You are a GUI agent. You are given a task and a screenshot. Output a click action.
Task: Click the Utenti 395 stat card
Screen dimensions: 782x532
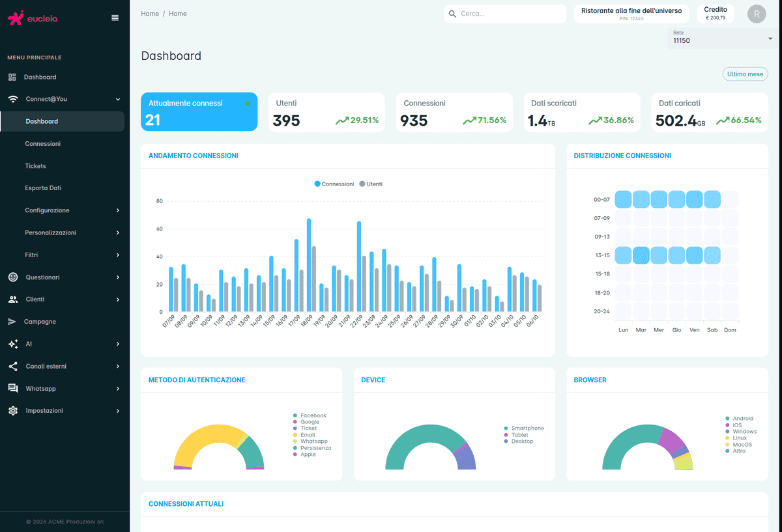click(x=326, y=112)
